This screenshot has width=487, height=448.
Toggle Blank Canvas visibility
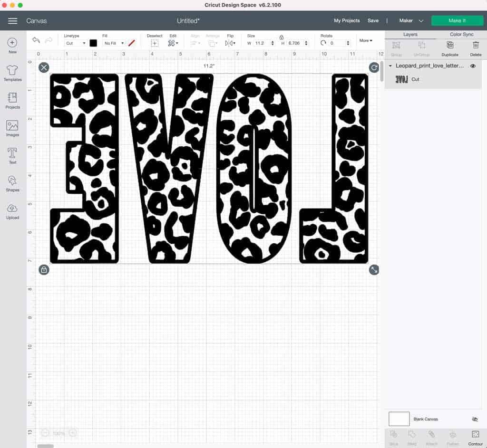(x=475, y=419)
